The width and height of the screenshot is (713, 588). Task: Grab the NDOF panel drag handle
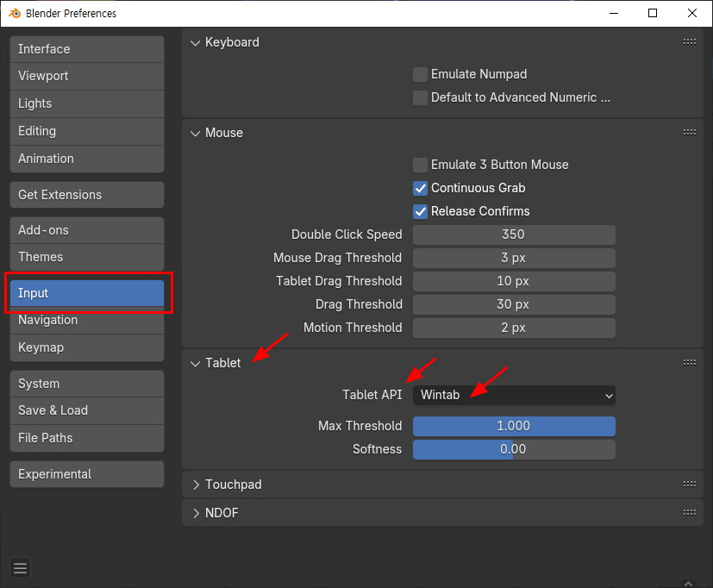click(690, 512)
